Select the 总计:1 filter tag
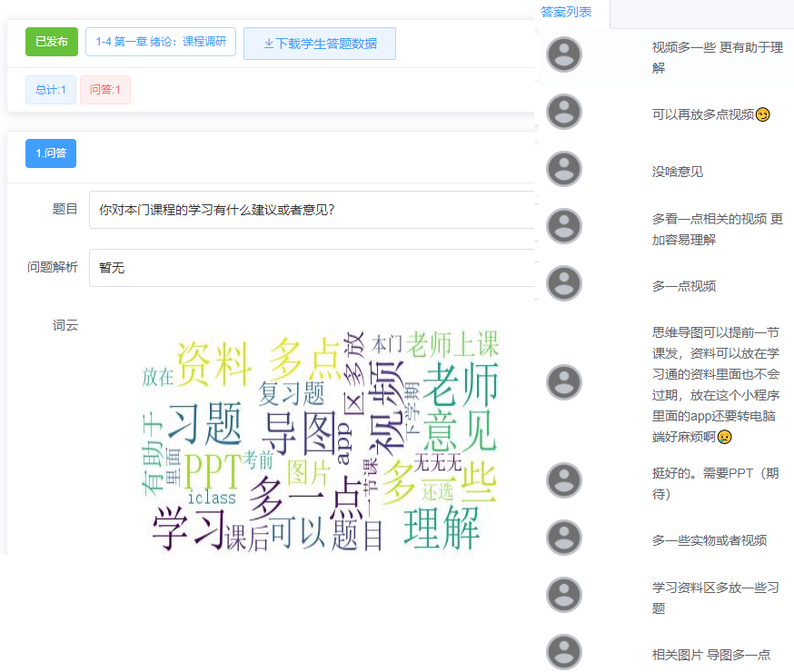Image resolution: width=794 pixels, height=672 pixels. 51,90
